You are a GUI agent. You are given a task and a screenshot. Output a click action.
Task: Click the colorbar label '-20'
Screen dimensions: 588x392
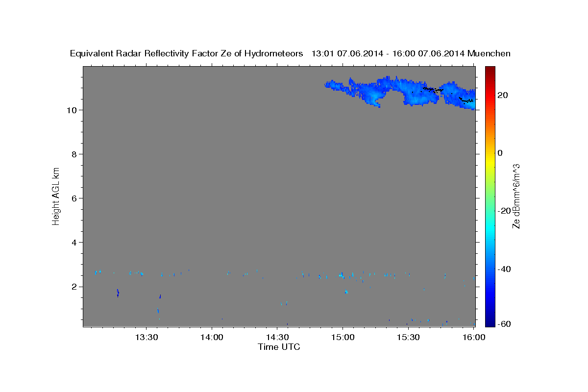(503, 211)
